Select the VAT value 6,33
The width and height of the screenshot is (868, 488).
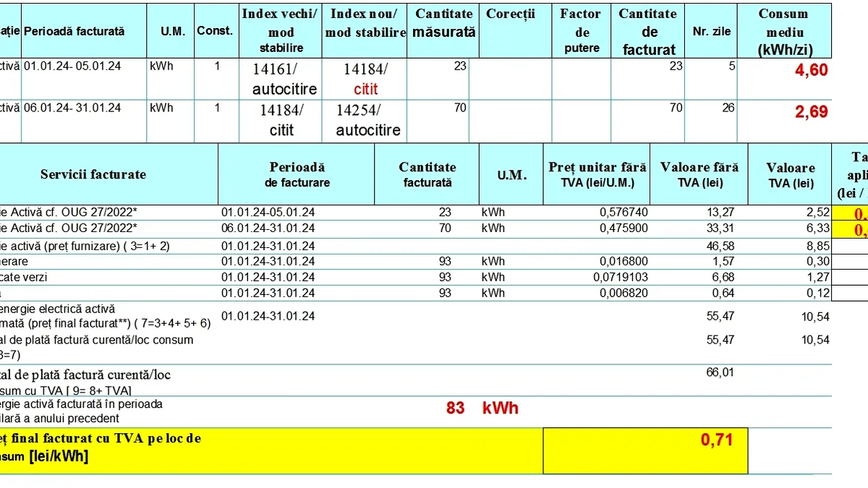(818, 228)
